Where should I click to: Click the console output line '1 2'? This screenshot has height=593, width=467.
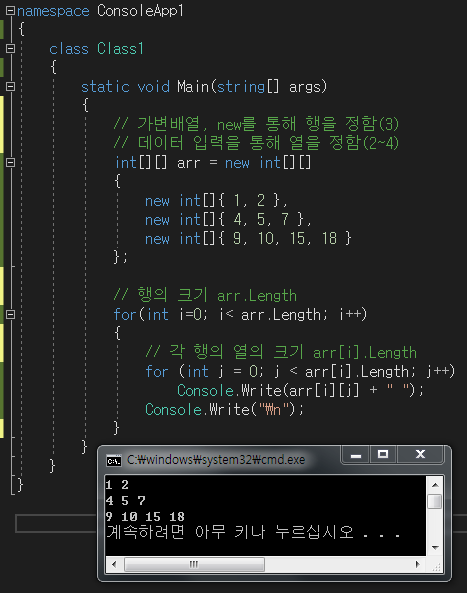pos(117,485)
